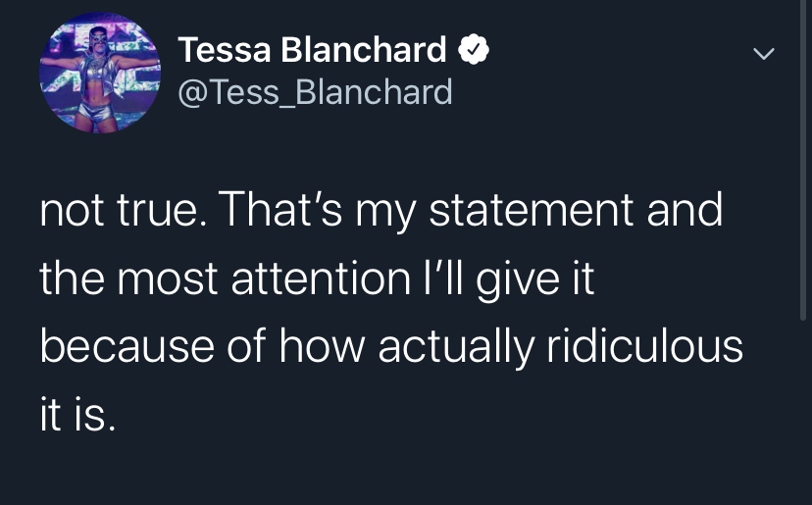The image size is (812, 505).
Task: Click the final "it is." tweet line
Action: [x=77, y=416]
